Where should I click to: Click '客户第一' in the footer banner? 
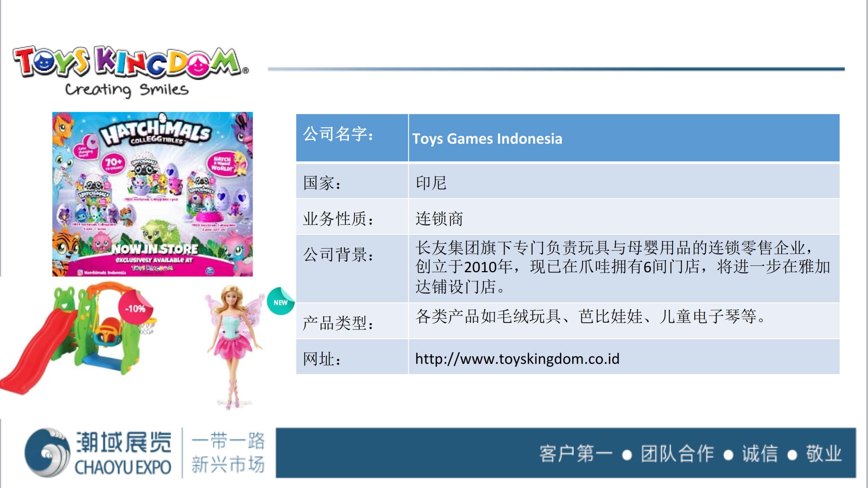pos(576,453)
